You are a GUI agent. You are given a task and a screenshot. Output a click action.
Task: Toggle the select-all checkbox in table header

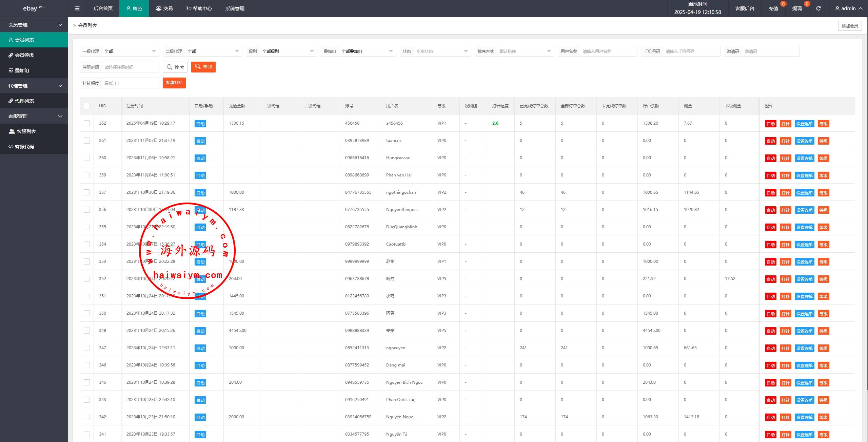(87, 106)
